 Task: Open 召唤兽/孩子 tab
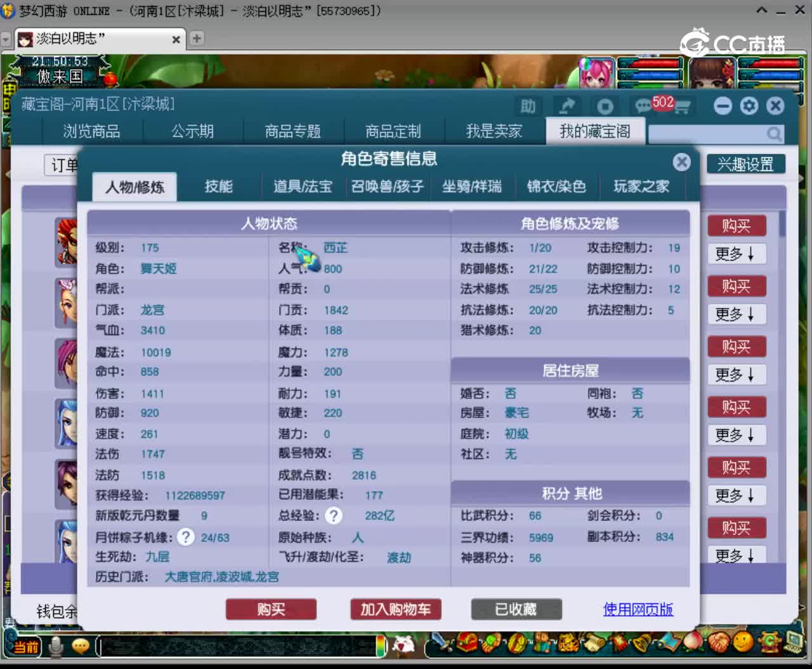387,187
